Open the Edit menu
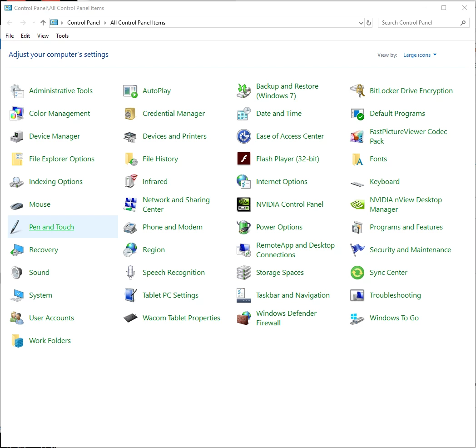Image resolution: width=476 pixels, height=448 pixels. [x=25, y=36]
